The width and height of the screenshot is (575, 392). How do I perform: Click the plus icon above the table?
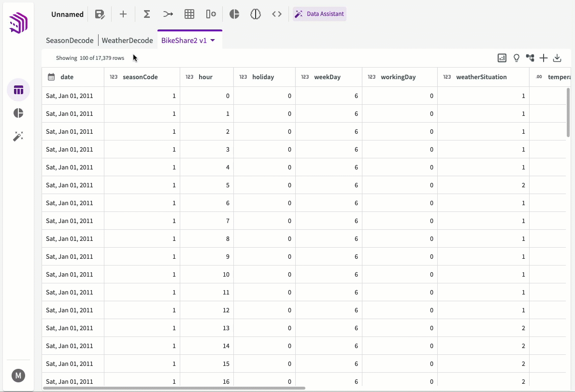[544, 58]
